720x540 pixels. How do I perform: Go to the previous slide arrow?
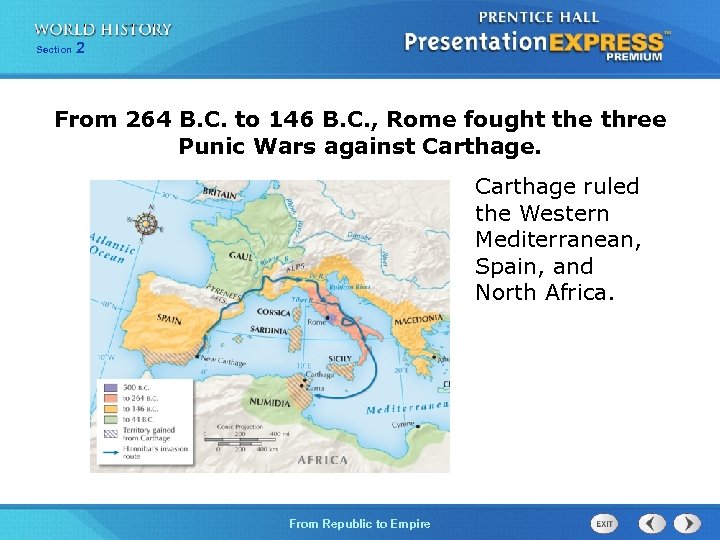pos(652,523)
